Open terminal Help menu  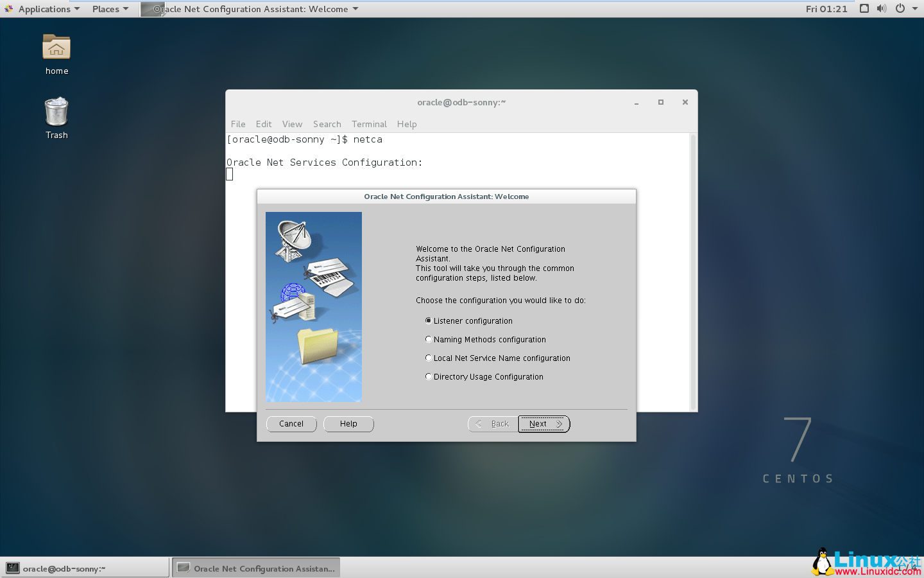click(x=407, y=124)
